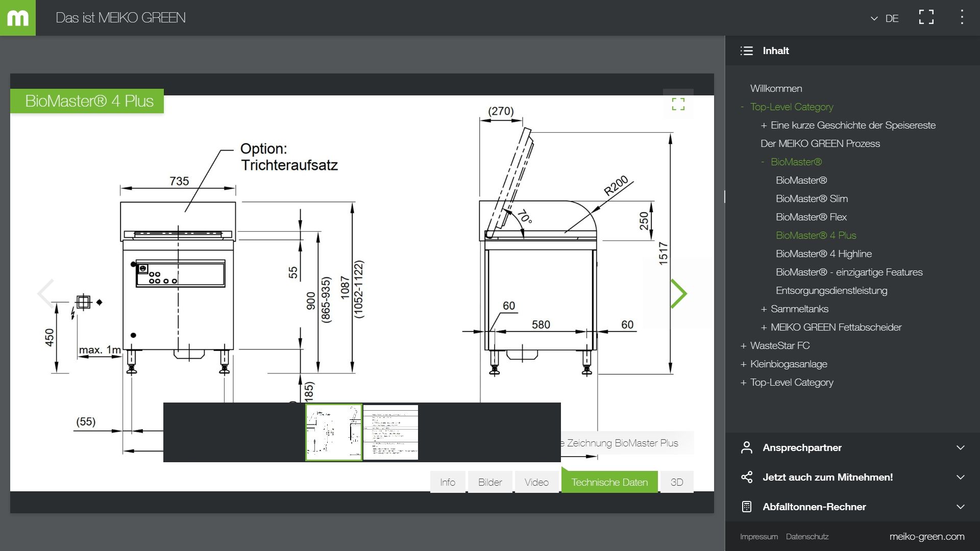
Task: Click the share icon beside Mitnehmen
Action: click(x=747, y=477)
